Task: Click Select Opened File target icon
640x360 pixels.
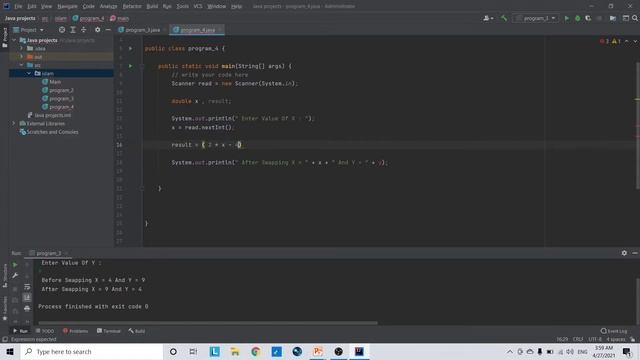Action: pyautogui.click(x=62, y=30)
